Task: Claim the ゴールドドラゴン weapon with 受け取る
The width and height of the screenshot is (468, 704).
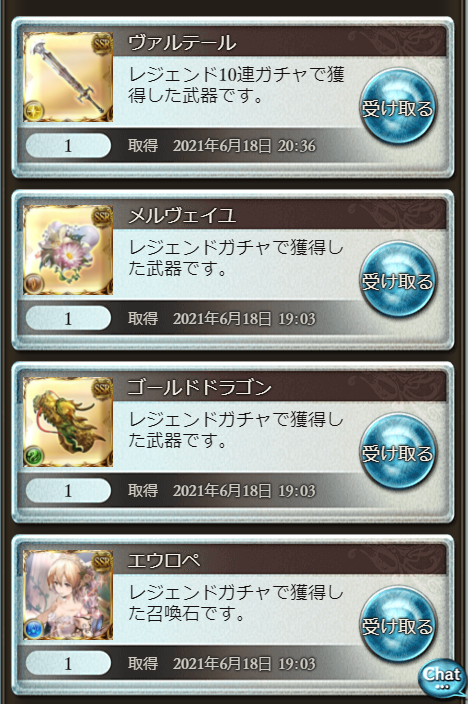Action: (x=397, y=451)
